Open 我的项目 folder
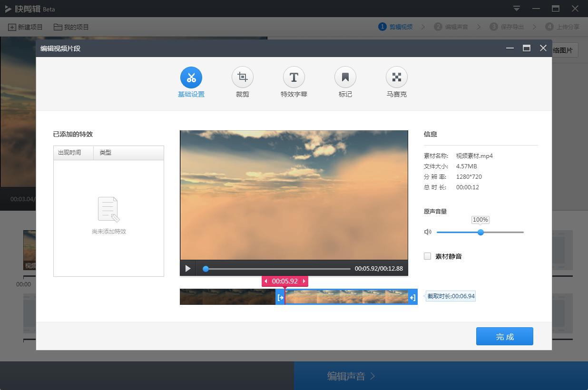 71,27
